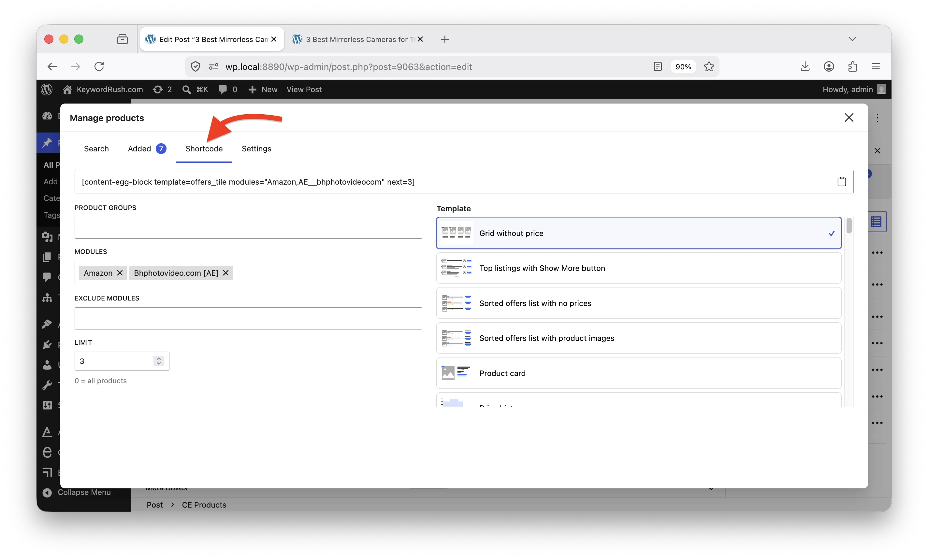Open the comments icon in admin bar
Image resolution: width=928 pixels, height=560 pixels.
(228, 89)
